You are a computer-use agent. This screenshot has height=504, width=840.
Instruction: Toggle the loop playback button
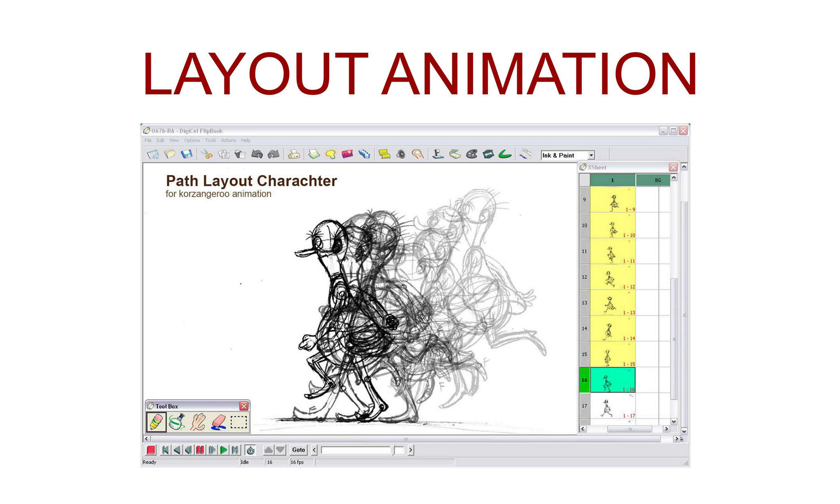250,450
